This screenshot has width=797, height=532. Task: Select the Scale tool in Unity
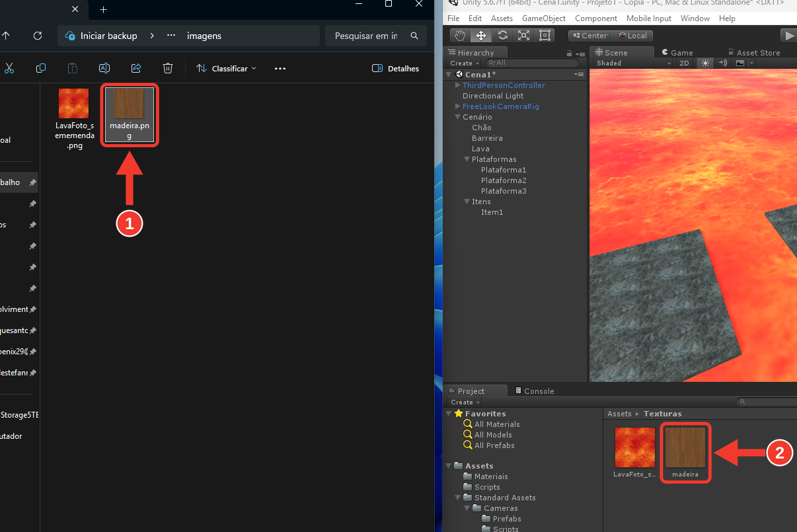(x=523, y=36)
